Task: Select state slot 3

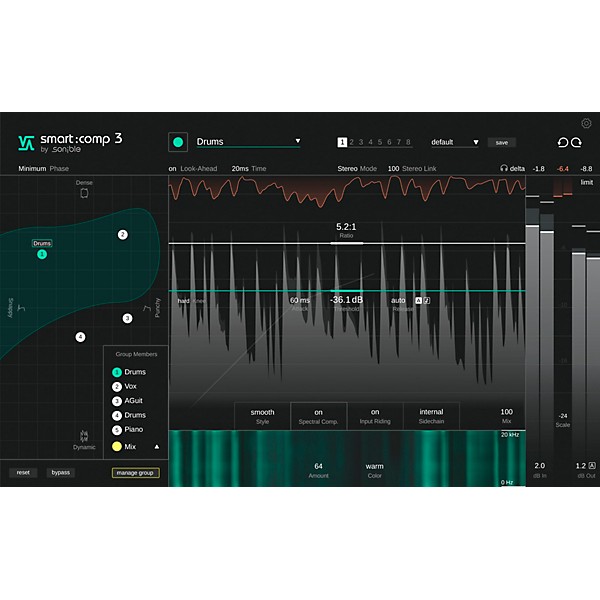Action: pos(361,142)
